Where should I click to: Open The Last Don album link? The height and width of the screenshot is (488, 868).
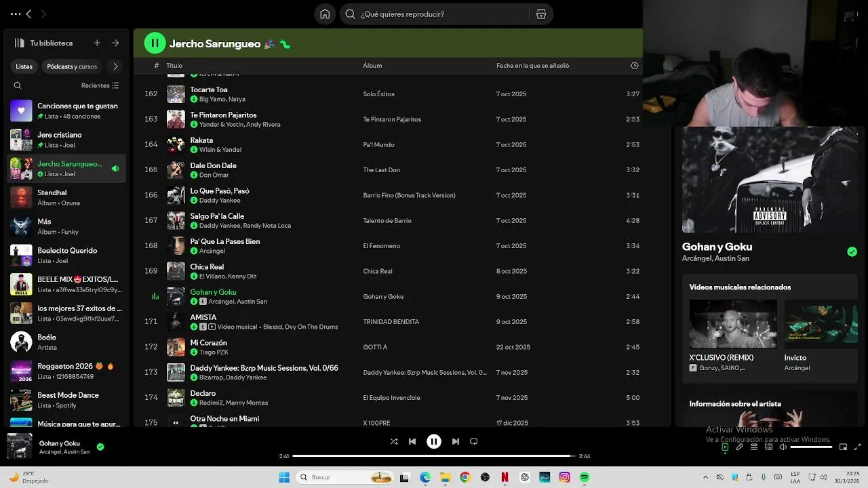pyautogui.click(x=381, y=170)
